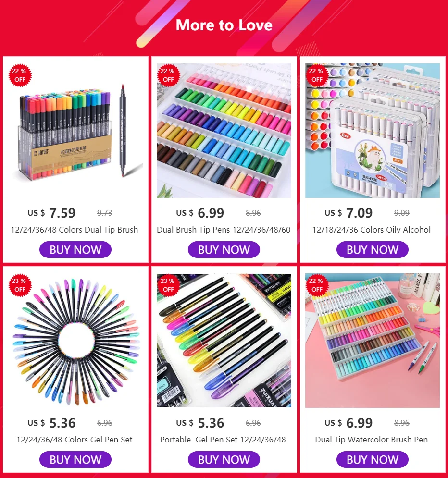Open the watercolor pens on pink desk image
This screenshot has width=448, height=478.
[373, 341]
